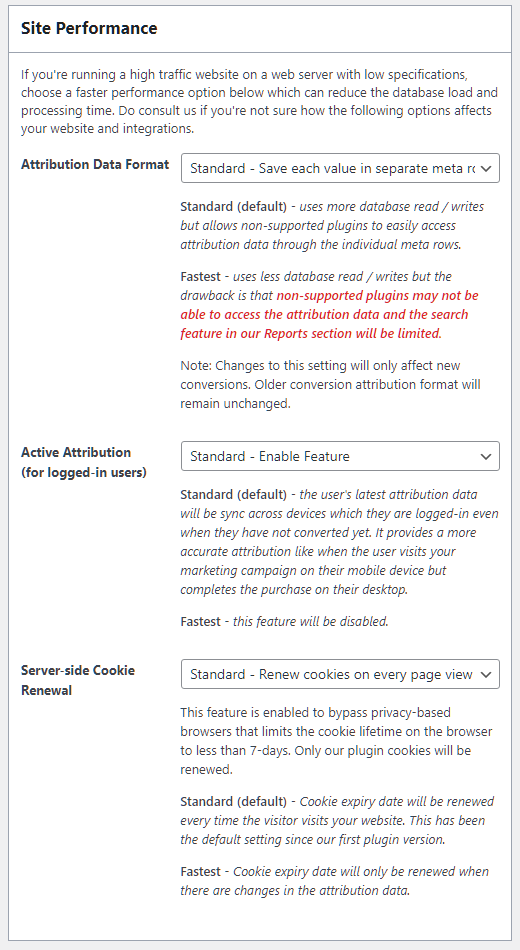Viewport: 520px width, 950px height.
Task: Click 'Fastest - Cookie expiry date will only be renewed' text
Action: pos(335,881)
